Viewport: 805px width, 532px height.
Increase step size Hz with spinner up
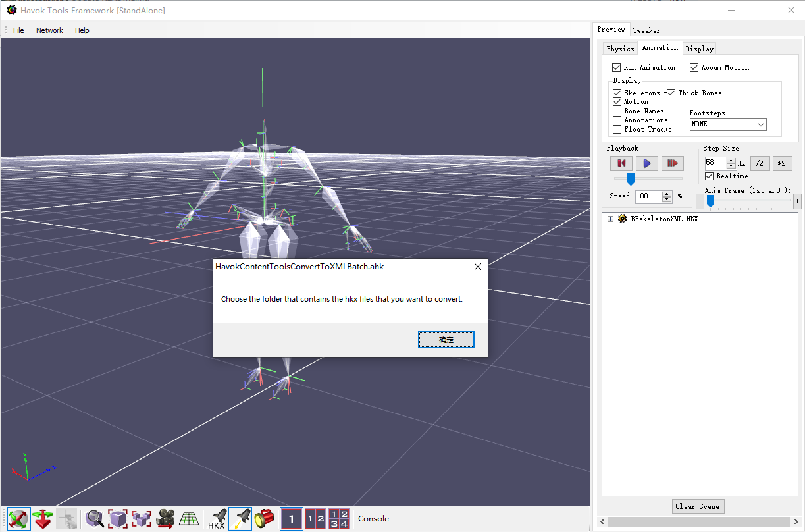tap(731, 160)
